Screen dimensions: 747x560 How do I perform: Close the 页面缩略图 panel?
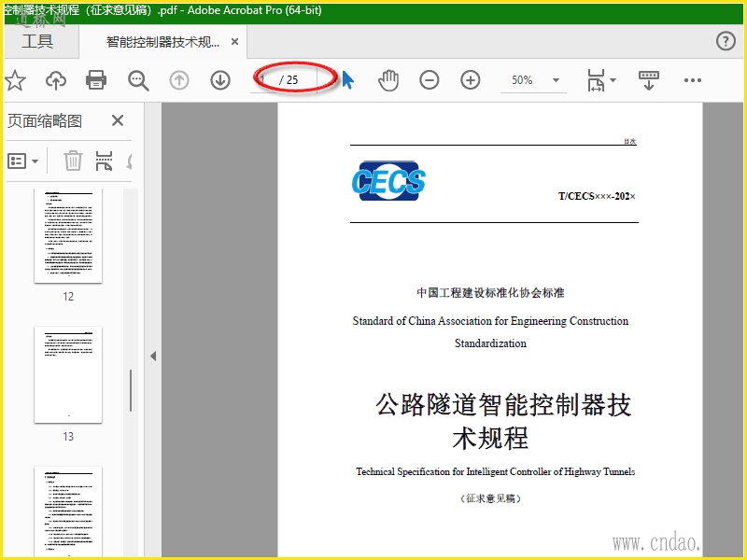tap(118, 120)
